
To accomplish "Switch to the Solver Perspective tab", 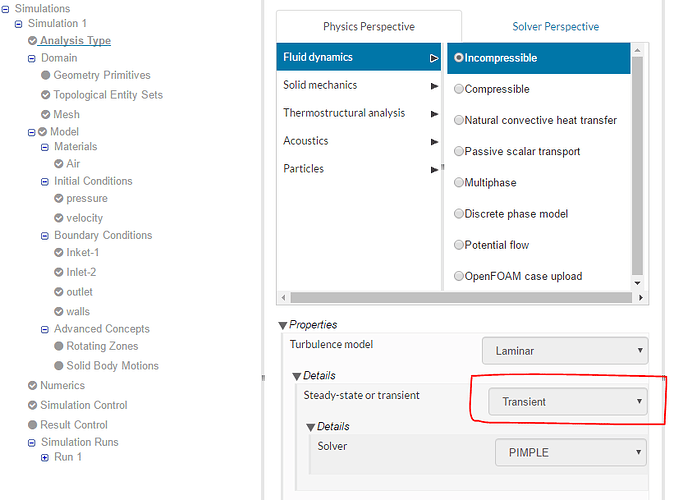I will pyautogui.click(x=555, y=27).
